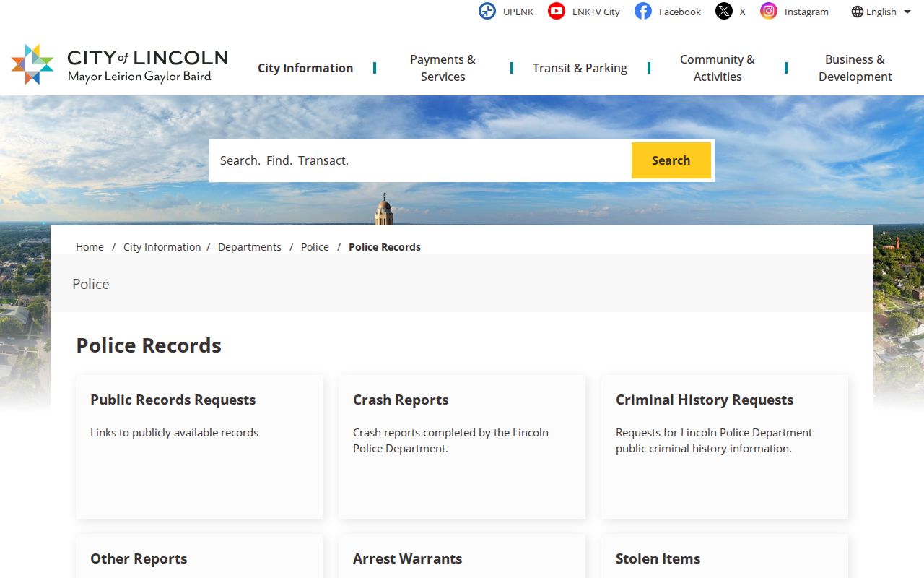This screenshot has height=578, width=924.
Task: Click the globe language icon
Action: click(x=858, y=12)
